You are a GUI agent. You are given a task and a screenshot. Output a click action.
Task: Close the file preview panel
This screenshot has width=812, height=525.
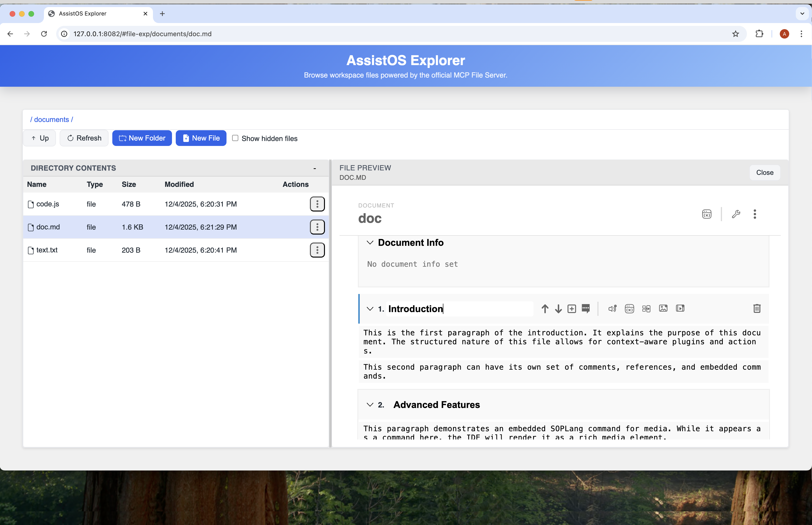pyautogui.click(x=764, y=172)
